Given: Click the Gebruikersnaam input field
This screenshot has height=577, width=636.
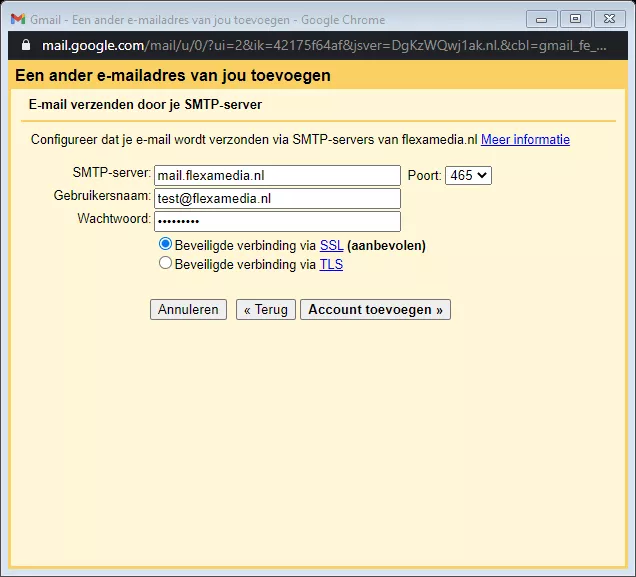Looking at the screenshot, I should tap(277, 199).
